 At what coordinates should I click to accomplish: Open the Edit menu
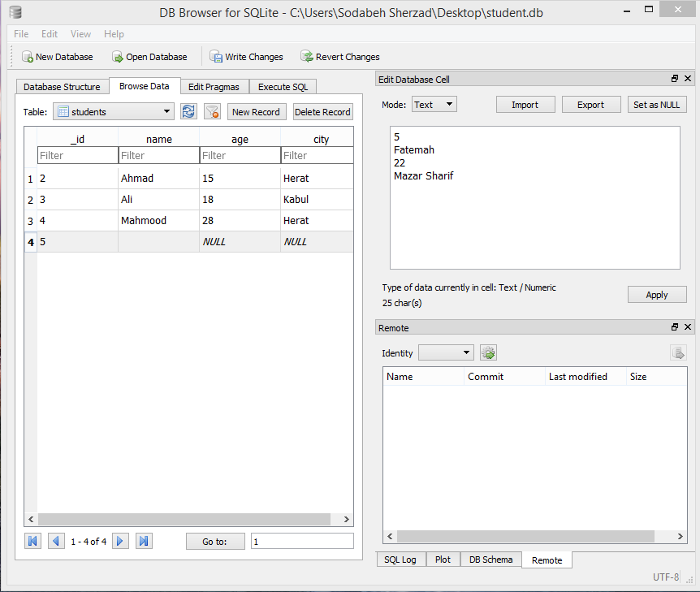pos(50,34)
